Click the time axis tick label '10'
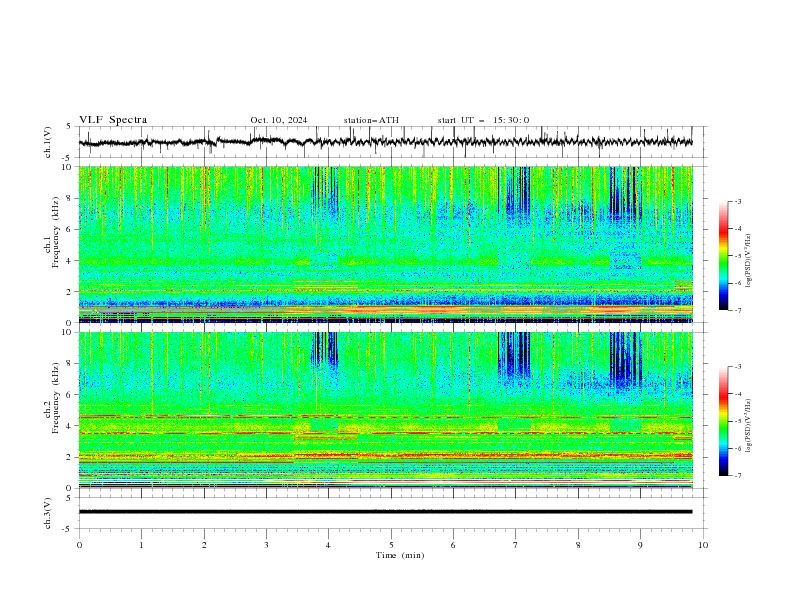792x612 pixels. point(703,545)
